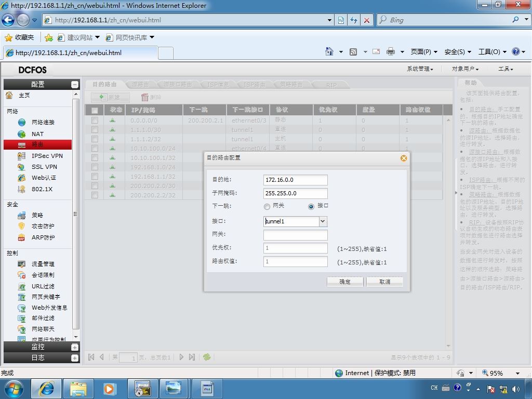
Task: Open 策略 under 安全 section
Action: 37,215
